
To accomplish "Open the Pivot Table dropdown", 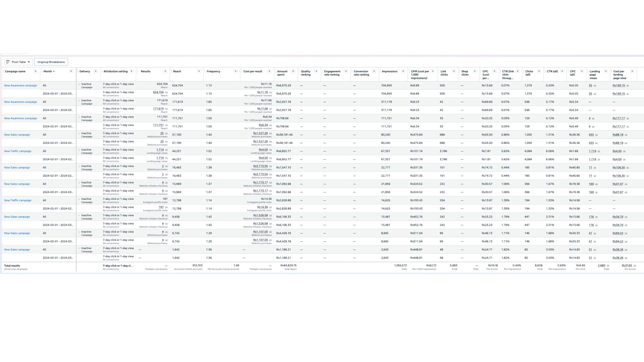I will 18,62.
